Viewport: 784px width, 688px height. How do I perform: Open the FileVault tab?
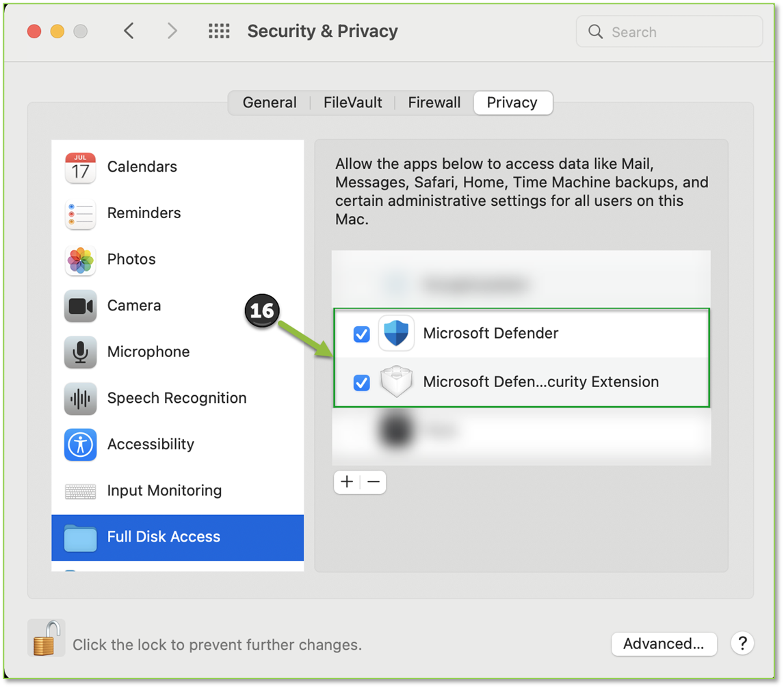click(x=352, y=103)
